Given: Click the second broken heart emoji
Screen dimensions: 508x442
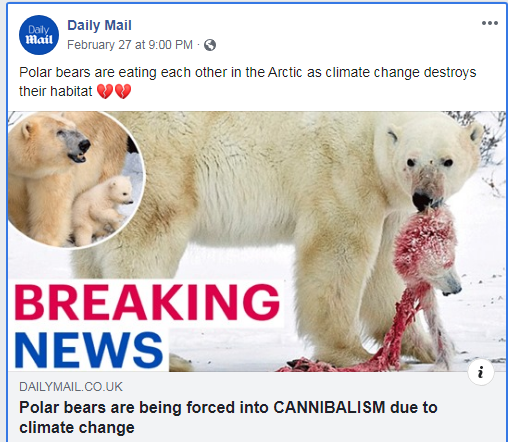Looking at the screenshot, I should point(123,91).
